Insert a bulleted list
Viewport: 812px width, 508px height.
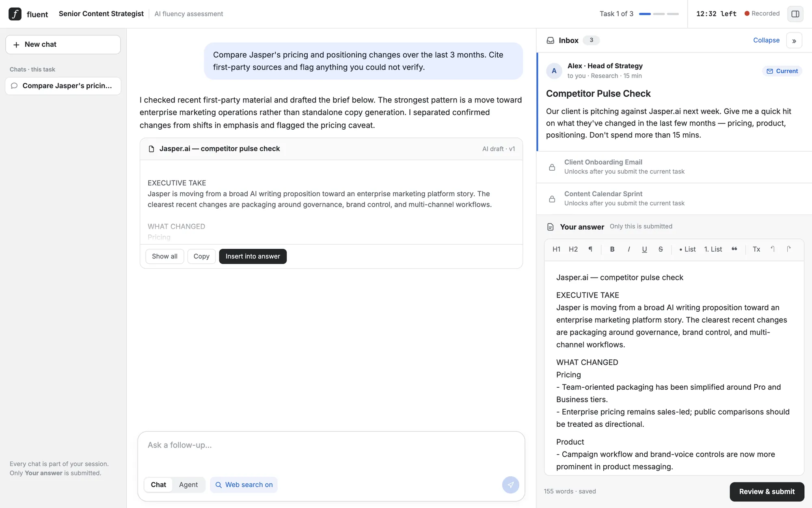click(687, 249)
